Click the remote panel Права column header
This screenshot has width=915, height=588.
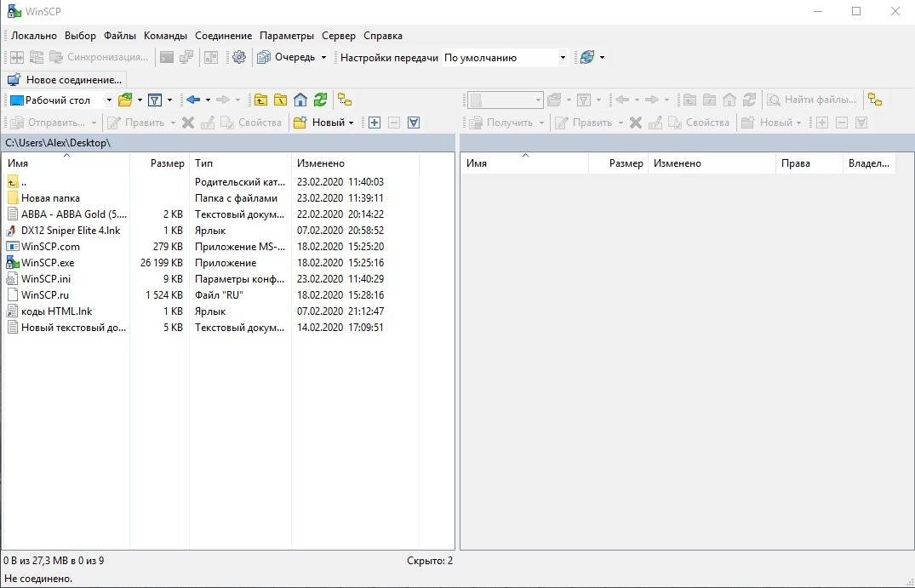[809, 163]
